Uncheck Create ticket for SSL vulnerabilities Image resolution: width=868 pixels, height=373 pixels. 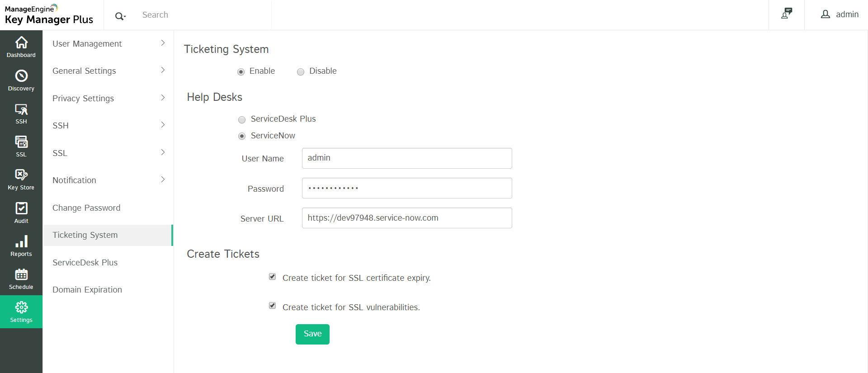272,305
